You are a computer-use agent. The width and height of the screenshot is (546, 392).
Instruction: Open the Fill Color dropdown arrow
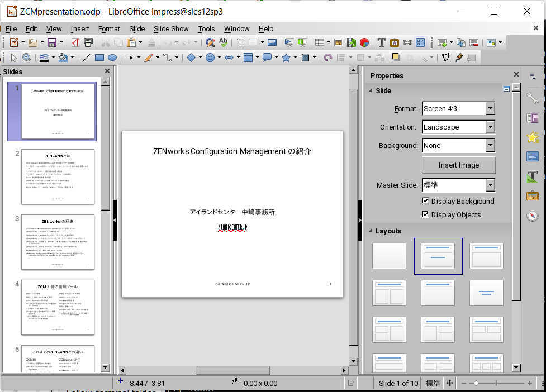[x=73, y=58]
